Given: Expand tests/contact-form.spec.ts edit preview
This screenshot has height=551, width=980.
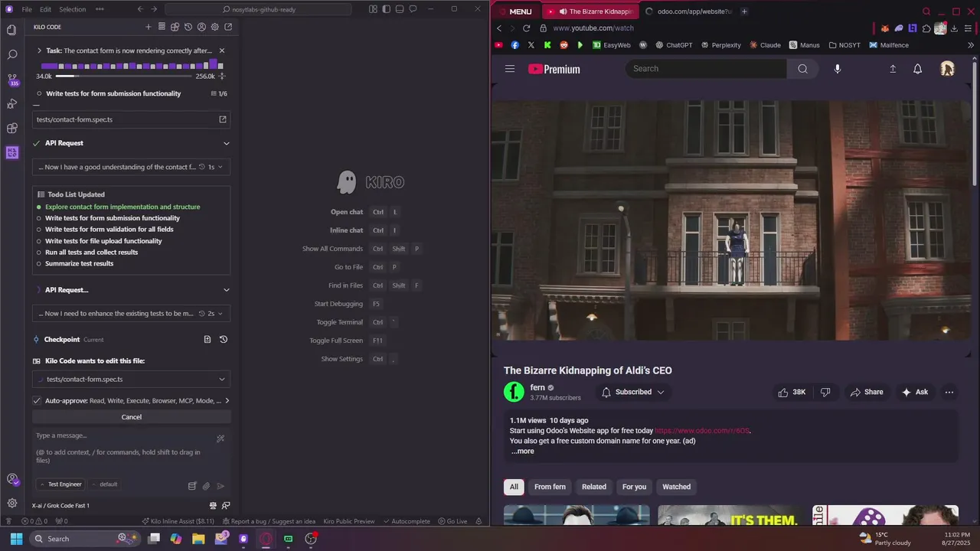Looking at the screenshot, I should (222, 380).
